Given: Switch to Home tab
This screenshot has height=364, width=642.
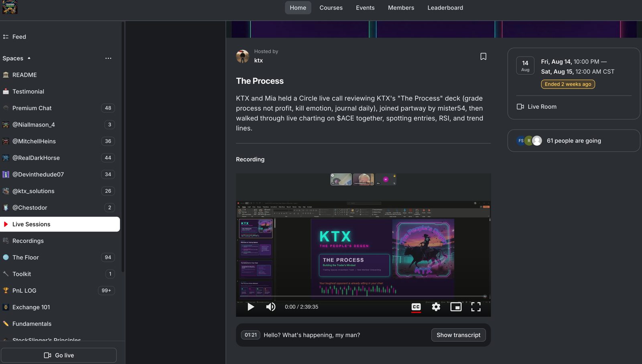Looking at the screenshot, I should [x=298, y=8].
